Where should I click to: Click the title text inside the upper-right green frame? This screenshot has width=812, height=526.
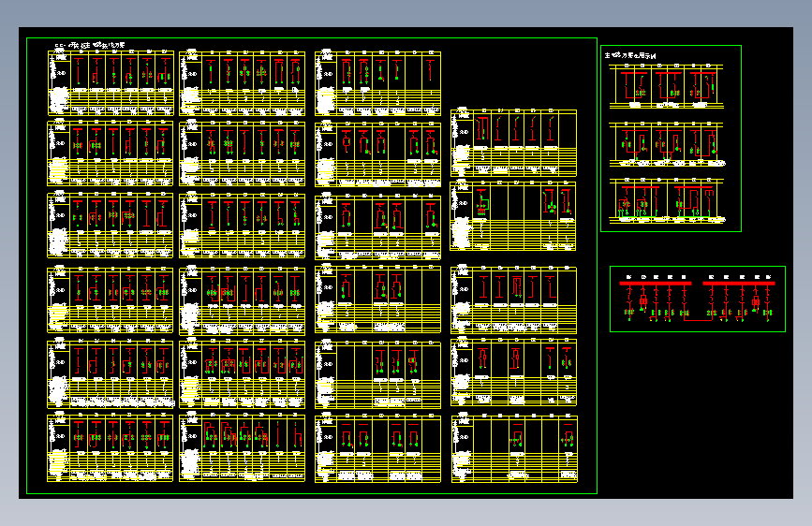(630, 55)
